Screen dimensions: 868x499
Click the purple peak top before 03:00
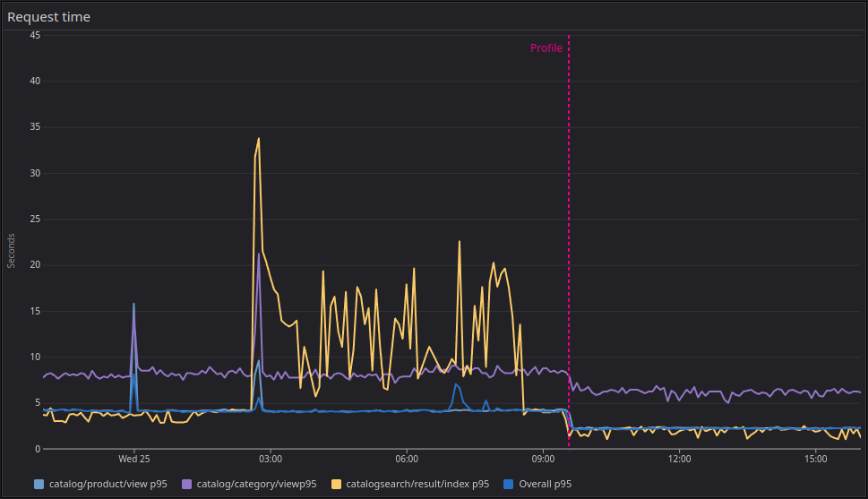(259, 254)
